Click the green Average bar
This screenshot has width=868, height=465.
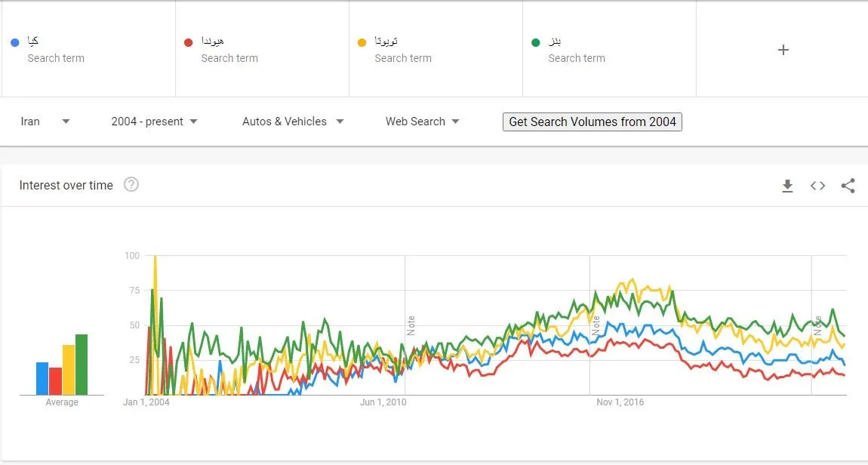pyautogui.click(x=82, y=365)
